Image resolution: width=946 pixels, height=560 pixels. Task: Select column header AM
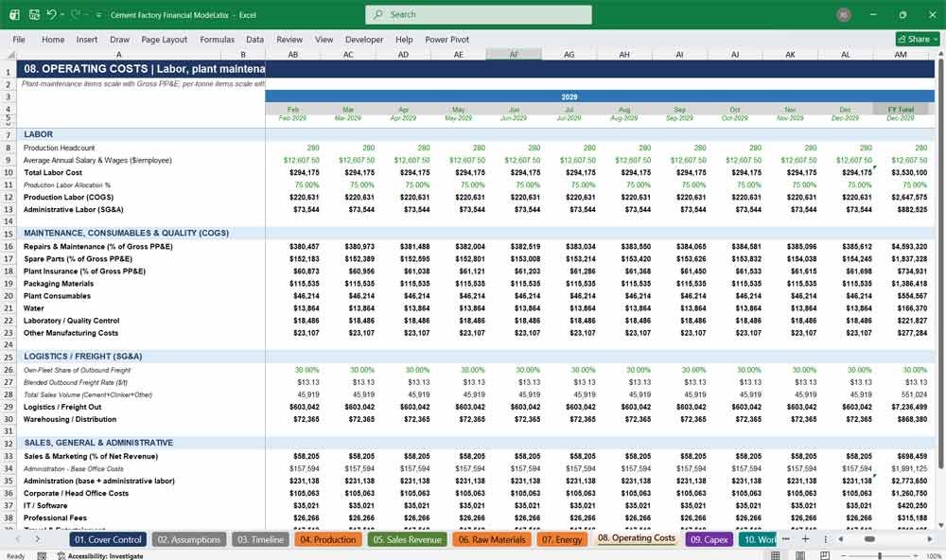point(901,54)
